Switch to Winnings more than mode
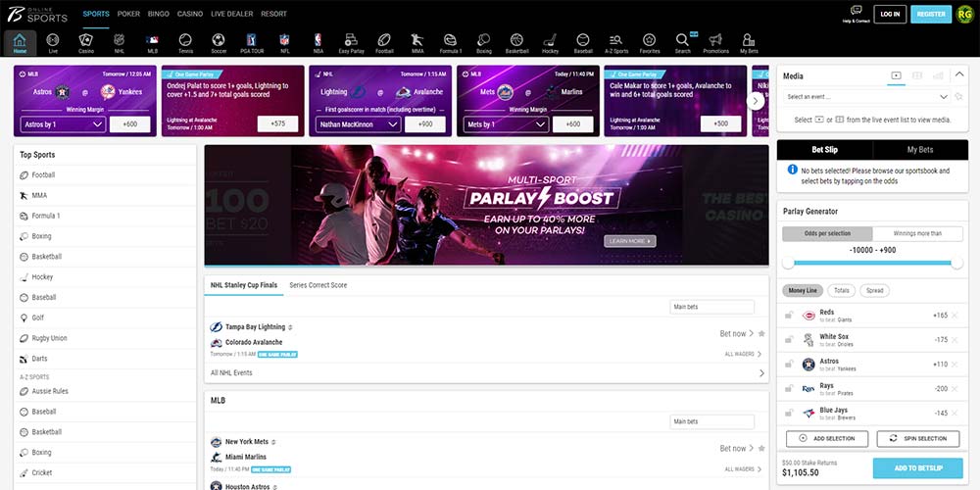 coord(917,234)
